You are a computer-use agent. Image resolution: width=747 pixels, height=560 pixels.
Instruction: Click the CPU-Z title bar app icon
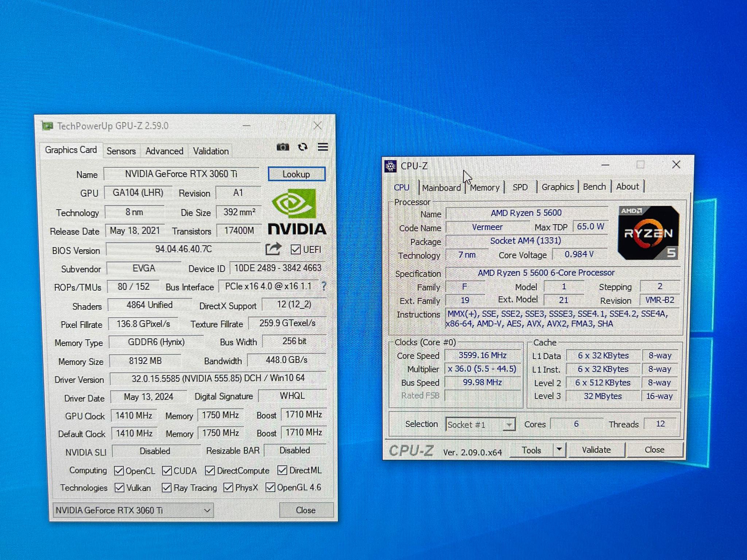(x=391, y=166)
